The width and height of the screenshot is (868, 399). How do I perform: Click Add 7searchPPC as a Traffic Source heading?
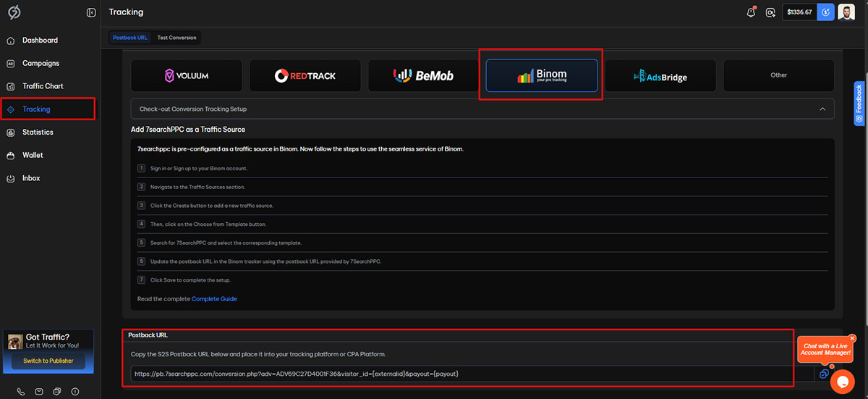(x=188, y=130)
